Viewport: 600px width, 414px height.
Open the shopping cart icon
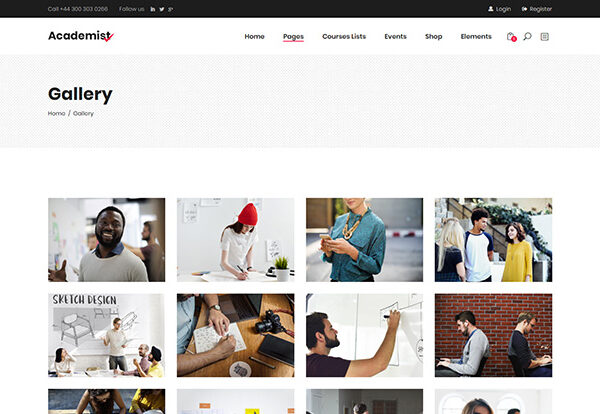tap(511, 37)
